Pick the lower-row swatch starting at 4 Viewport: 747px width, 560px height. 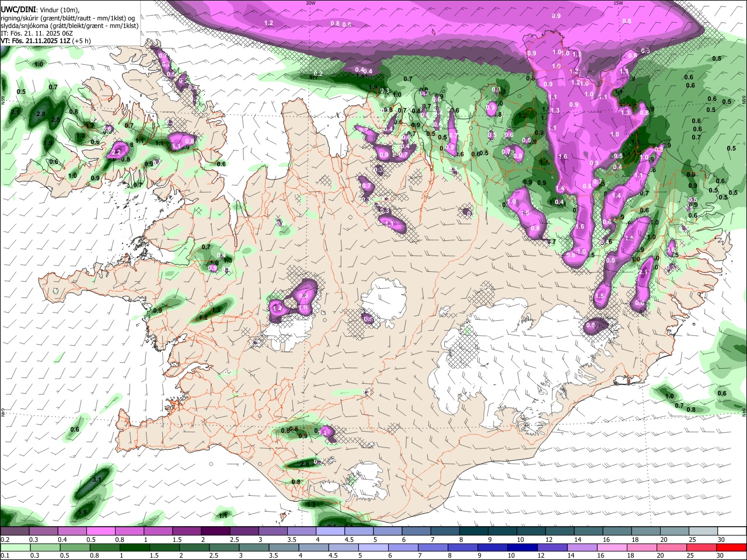tap(314, 547)
